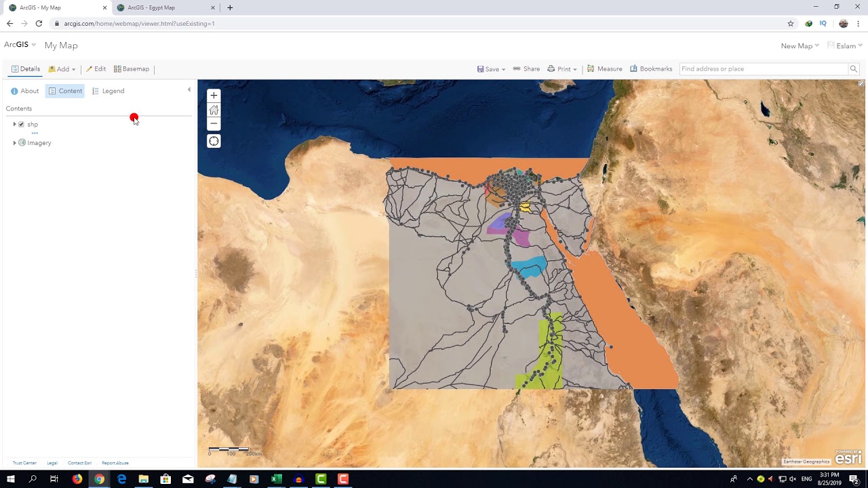868x488 pixels.
Task: Open the green Camtasia taskbar icon
Action: (x=321, y=479)
